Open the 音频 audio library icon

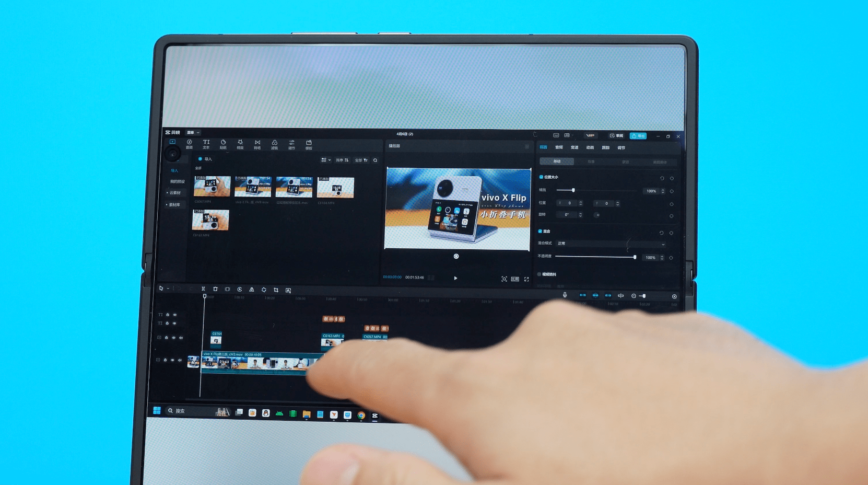[x=189, y=144]
